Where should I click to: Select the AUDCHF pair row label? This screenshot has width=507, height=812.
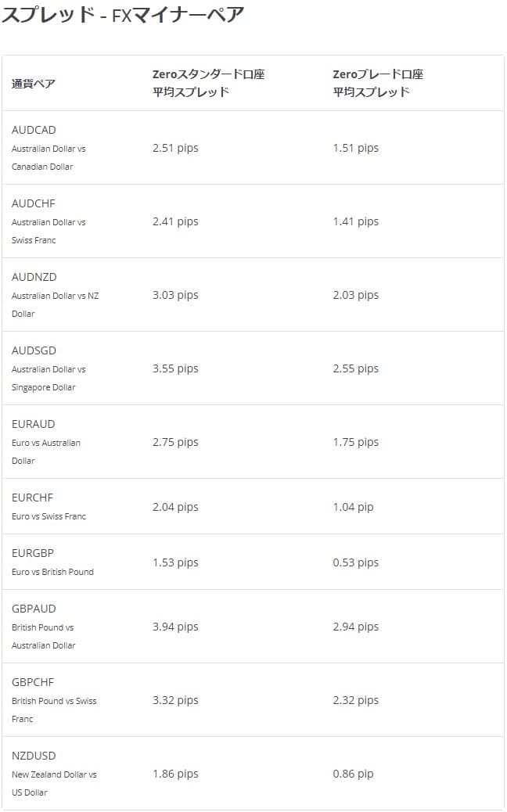[x=34, y=203]
